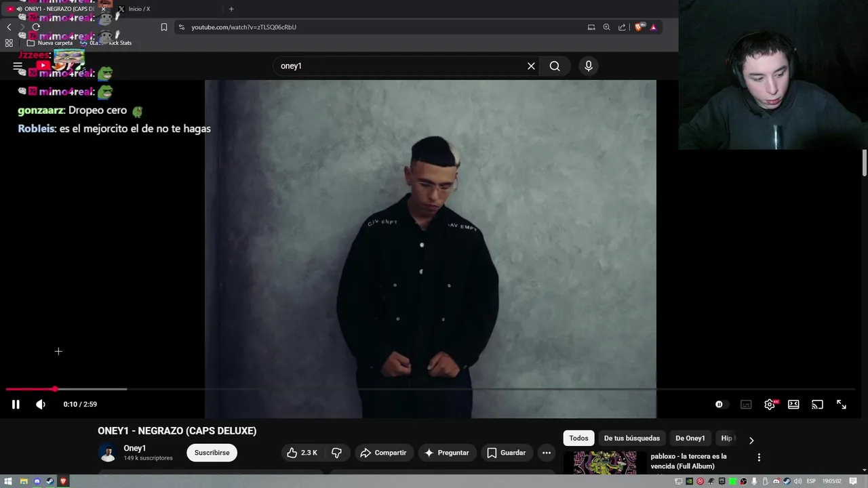Share the page from the address bar
The height and width of the screenshot is (488, 868).
[622, 27]
